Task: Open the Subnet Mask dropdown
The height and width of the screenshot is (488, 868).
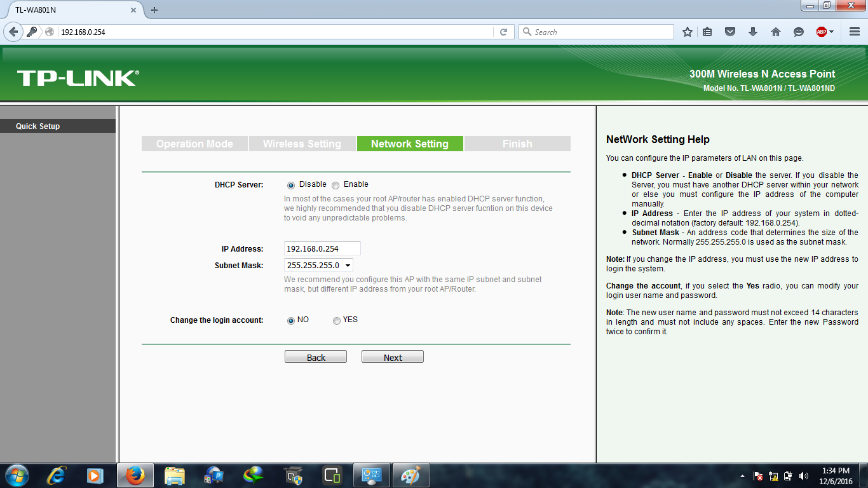Action: tap(348, 265)
